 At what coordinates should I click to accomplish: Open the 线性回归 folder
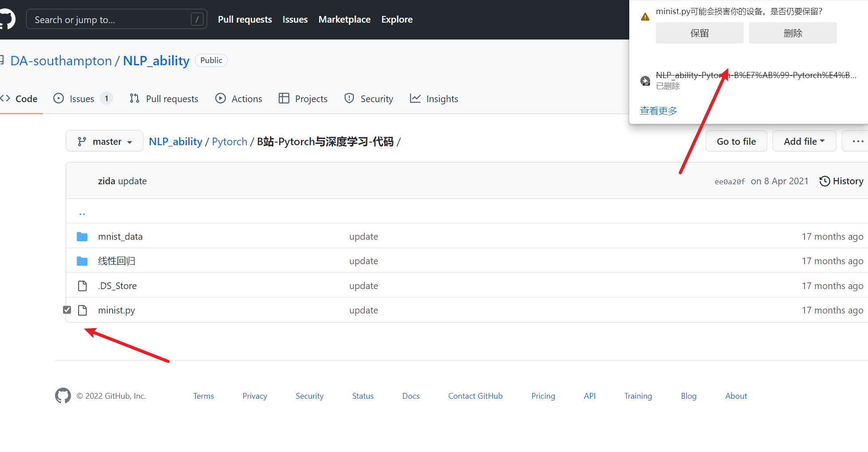(117, 261)
